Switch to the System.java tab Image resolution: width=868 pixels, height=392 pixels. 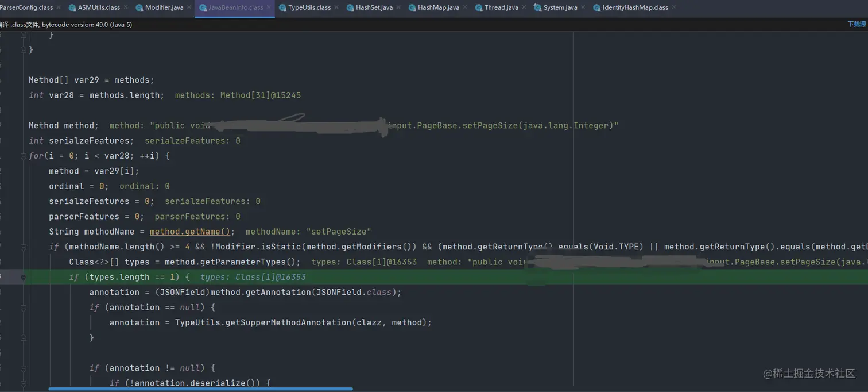pyautogui.click(x=560, y=7)
